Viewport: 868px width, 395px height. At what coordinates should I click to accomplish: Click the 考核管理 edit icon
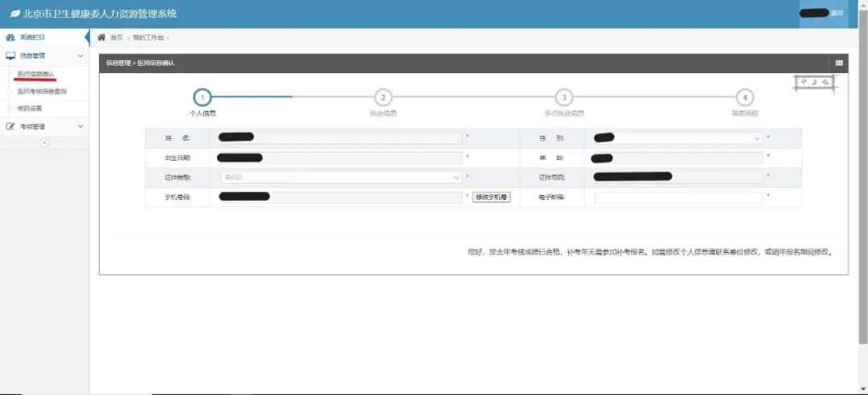click(x=10, y=127)
